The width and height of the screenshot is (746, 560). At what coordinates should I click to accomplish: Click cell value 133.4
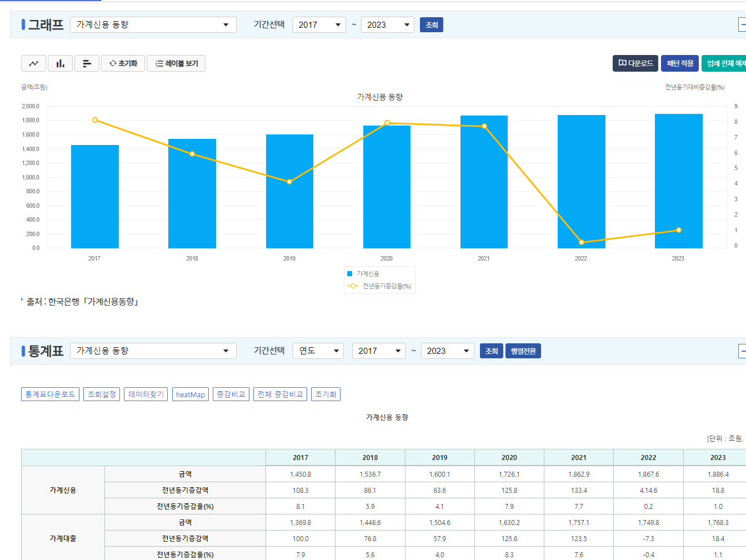point(579,491)
